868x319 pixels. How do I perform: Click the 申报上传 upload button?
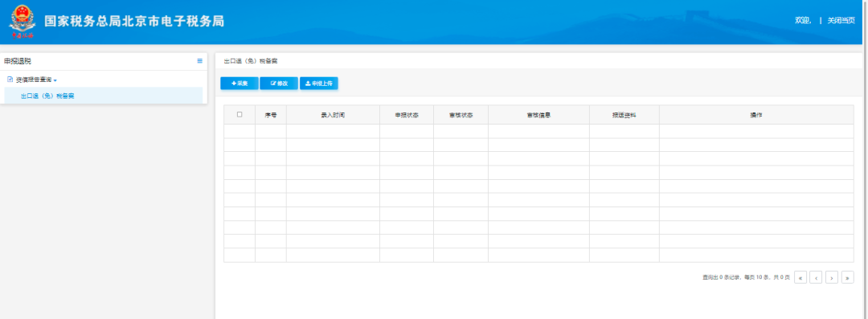pos(319,83)
